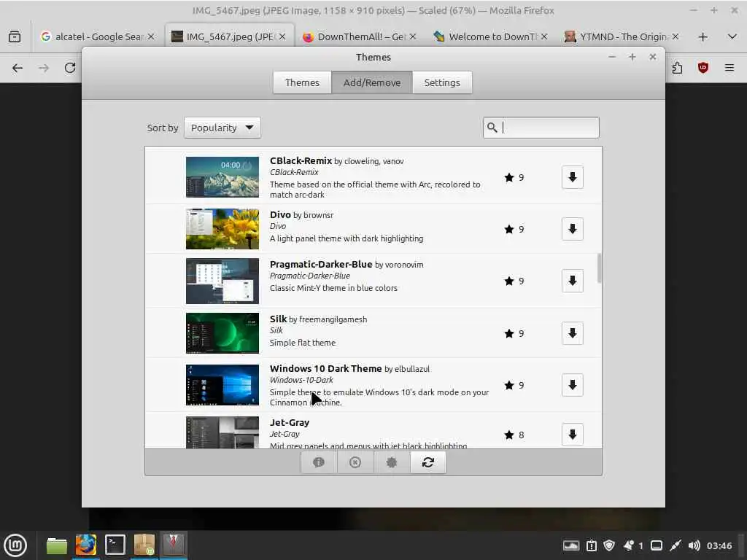This screenshot has height=560, width=747.
Task: Close the alcatel Google Search tab
Action: click(150, 36)
